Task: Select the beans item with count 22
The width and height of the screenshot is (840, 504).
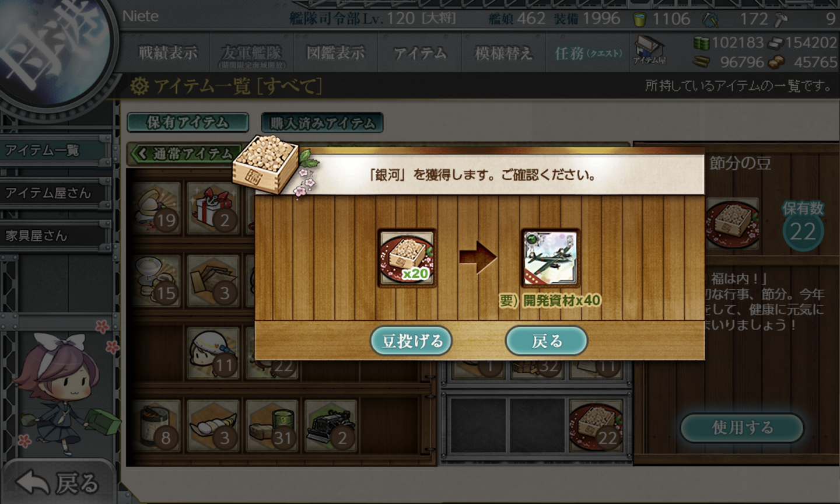Action: point(596,425)
